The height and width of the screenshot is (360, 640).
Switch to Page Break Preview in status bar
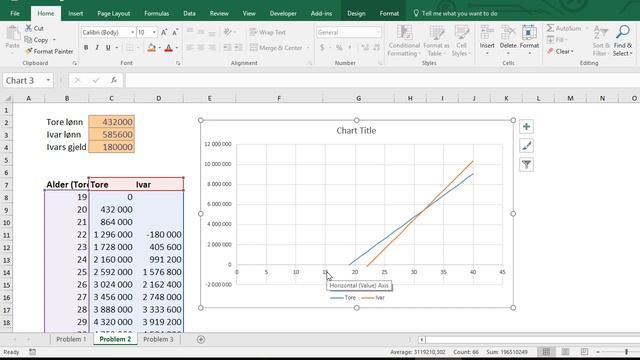click(584, 352)
